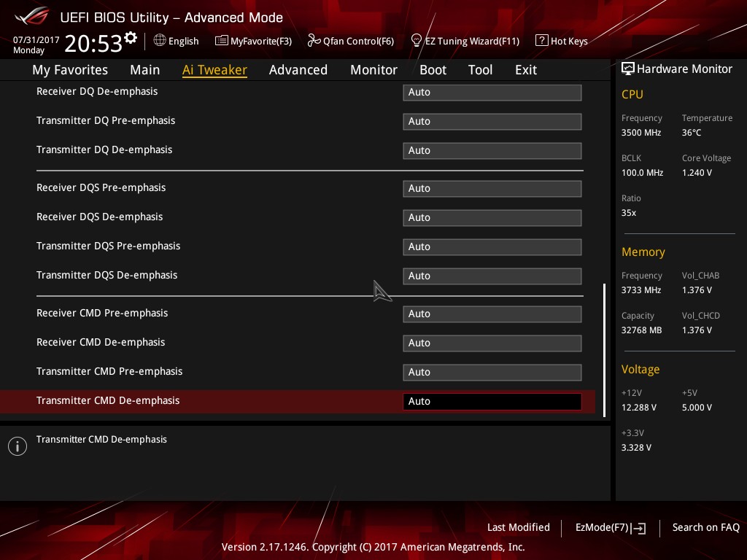Open the Transmitter CMD Pre-emphasis dropdown

[492, 372]
